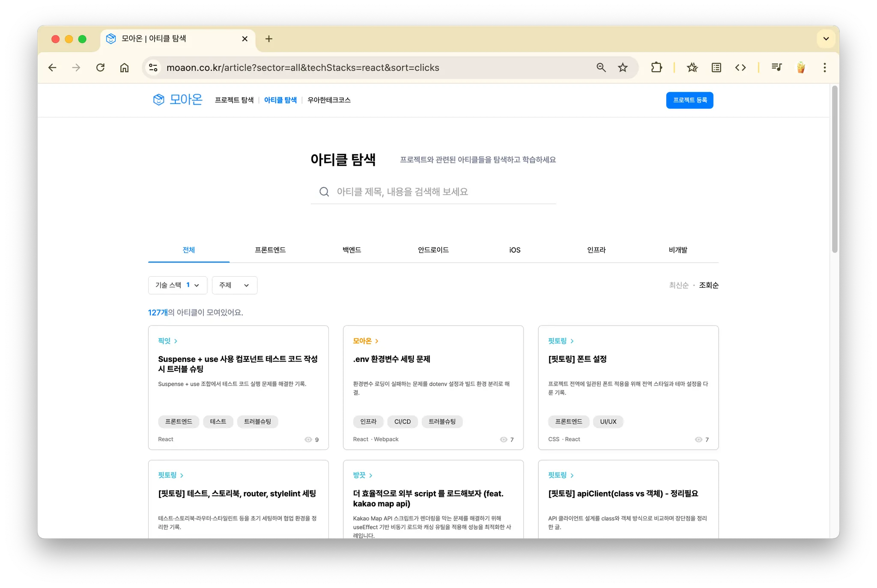Expand the 기술 스택 dropdown
Screen dimensions: 877x588
[x=177, y=285]
